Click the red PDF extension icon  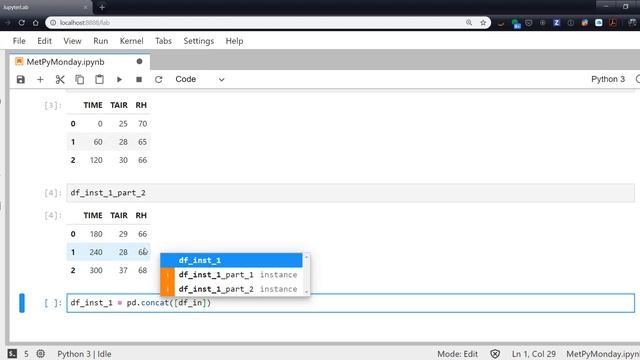pyautogui.click(x=613, y=23)
